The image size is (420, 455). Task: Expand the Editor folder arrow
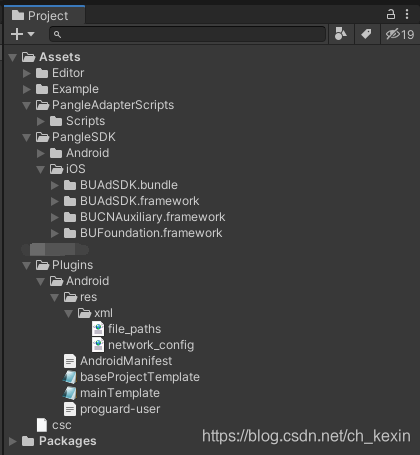pyautogui.click(x=27, y=73)
